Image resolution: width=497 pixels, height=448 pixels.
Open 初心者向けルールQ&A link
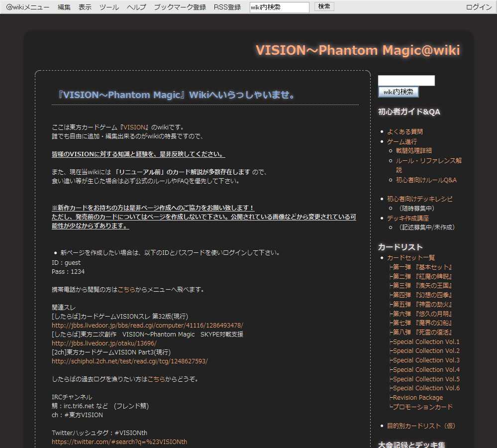coord(426,180)
